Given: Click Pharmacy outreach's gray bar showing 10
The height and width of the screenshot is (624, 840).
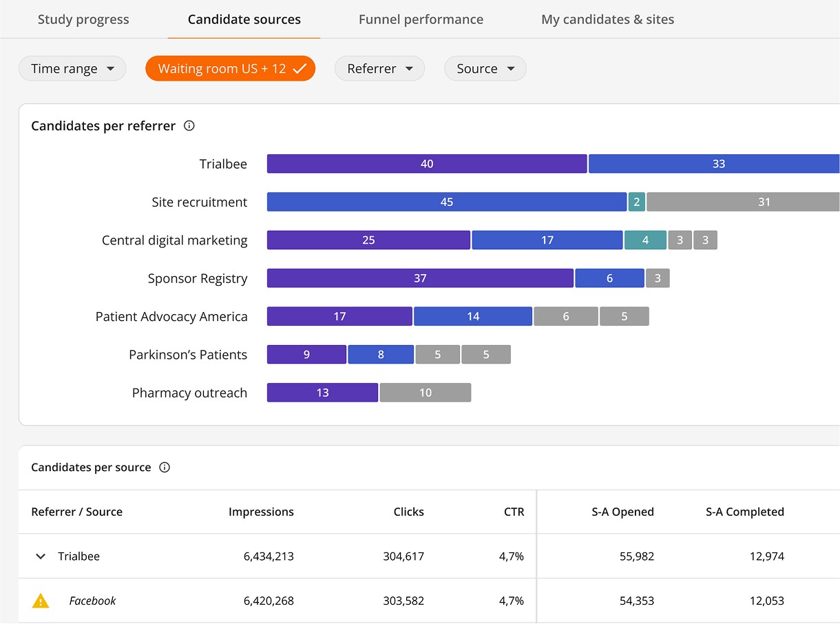Looking at the screenshot, I should pyautogui.click(x=425, y=393).
